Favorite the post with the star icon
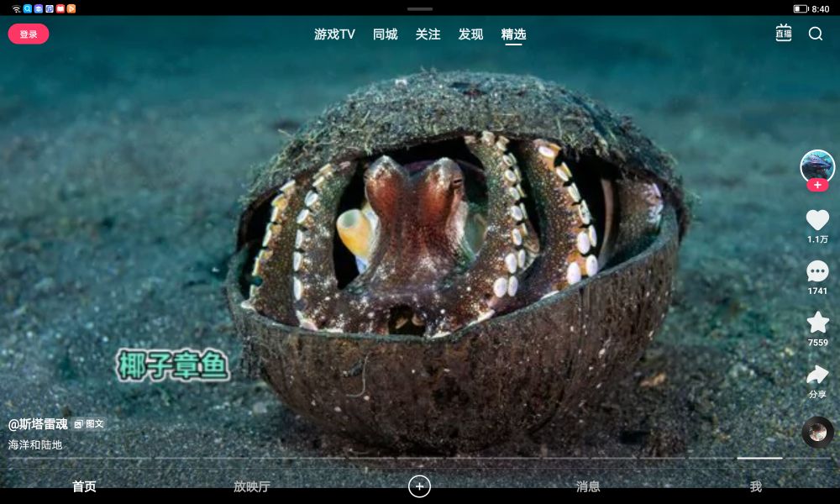This screenshot has width=840, height=504. [817, 323]
